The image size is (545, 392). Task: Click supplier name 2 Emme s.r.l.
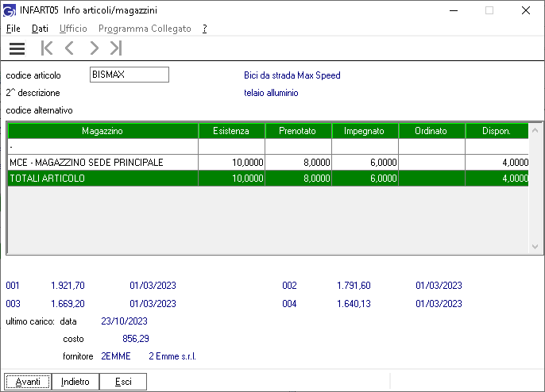172,356
